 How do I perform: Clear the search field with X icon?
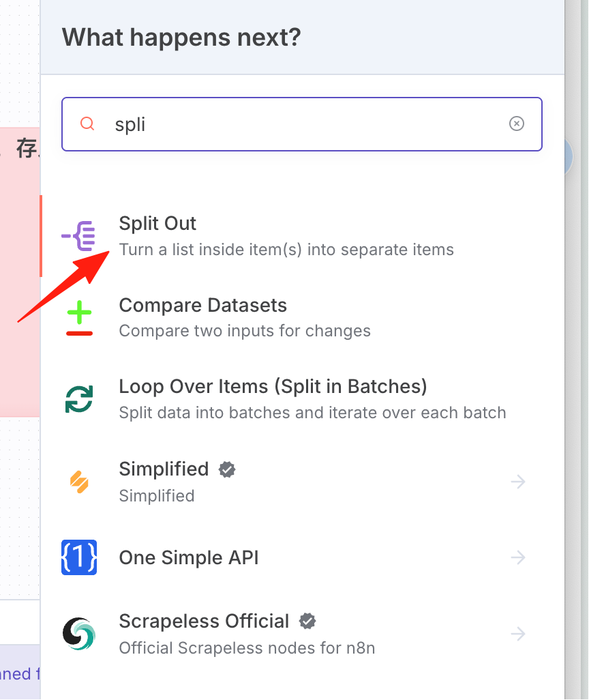[517, 123]
